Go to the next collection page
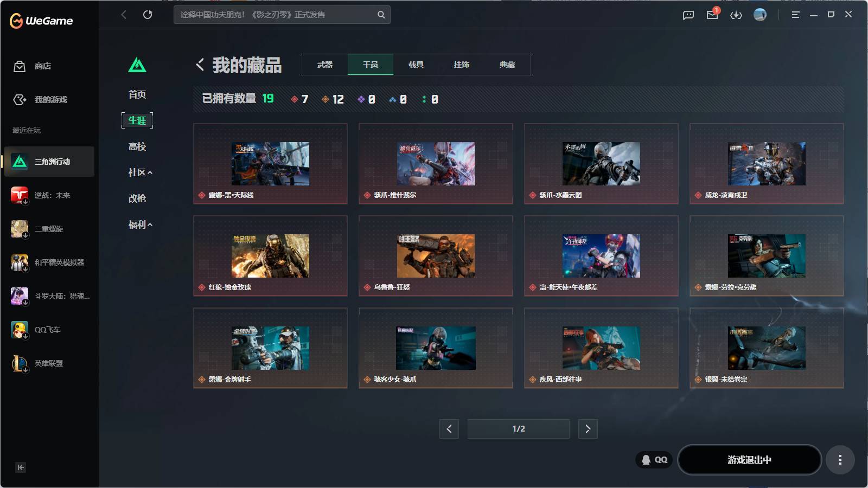868x488 pixels. point(588,429)
